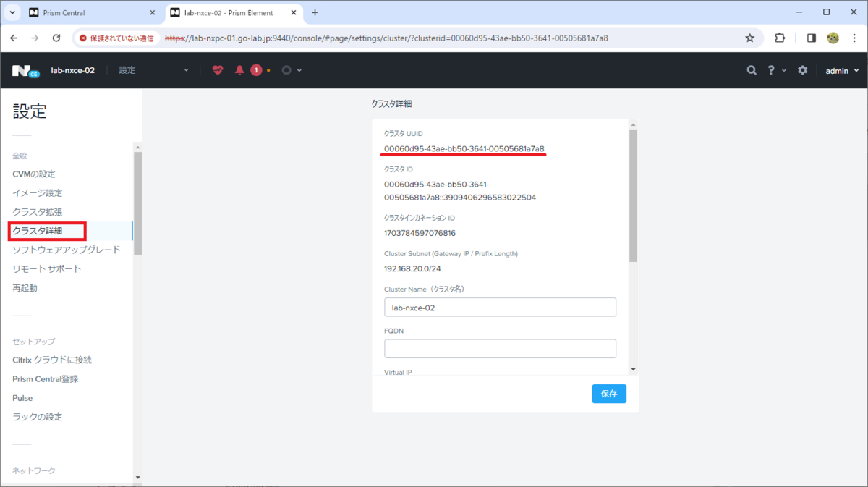868x487 pixels.
Task: Open the cluster health heart icon
Action: (218, 70)
